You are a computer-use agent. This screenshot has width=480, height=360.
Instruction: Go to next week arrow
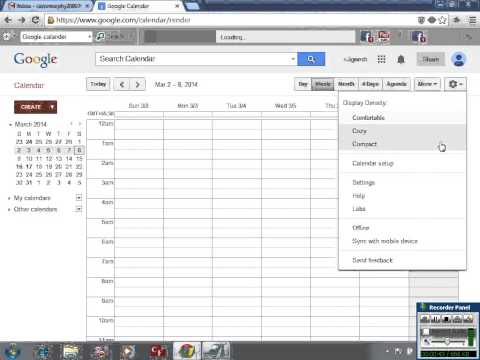[x=137, y=84]
